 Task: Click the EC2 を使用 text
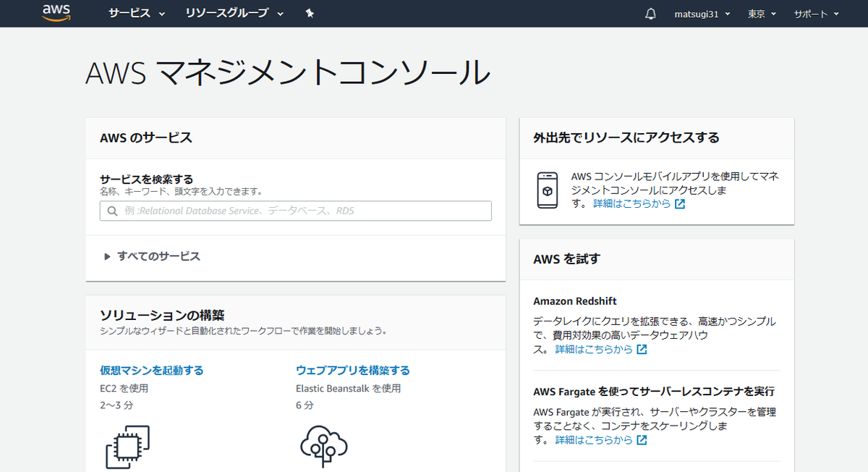[x=124, y=389]
